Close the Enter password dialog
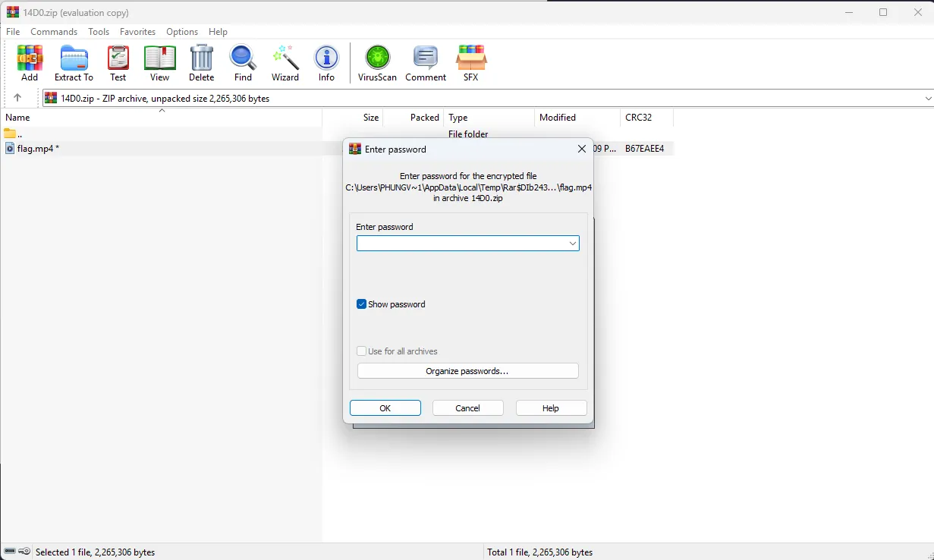Viewport: 934px width, 560px height. click(x=582, y=149)
